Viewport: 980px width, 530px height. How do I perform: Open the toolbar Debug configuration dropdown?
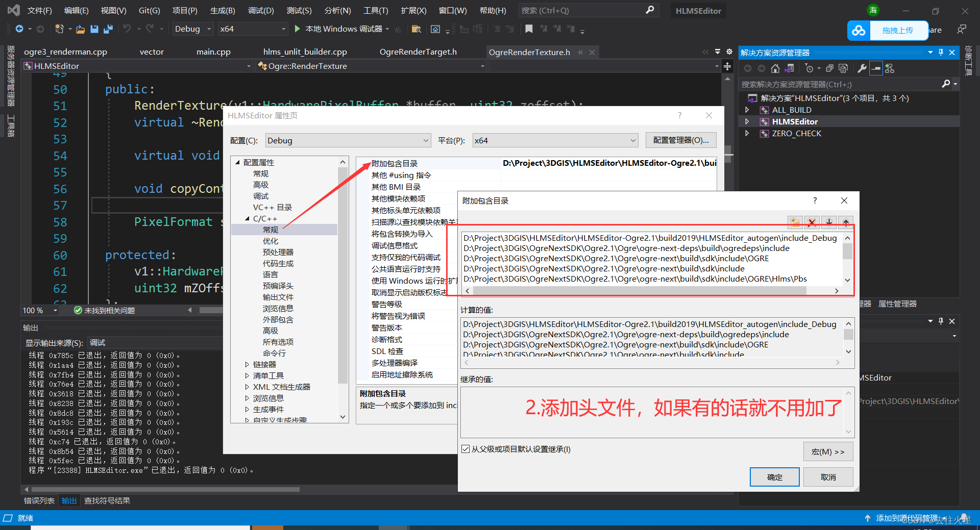point(192,29)
